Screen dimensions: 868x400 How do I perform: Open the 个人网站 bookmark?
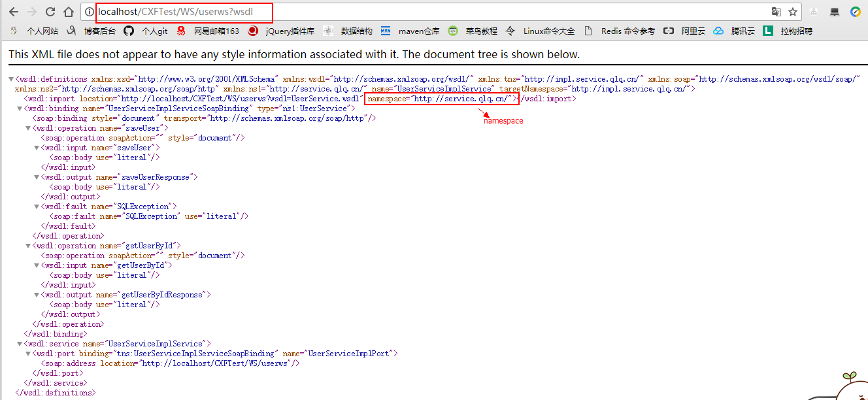click(x=35, y=31)
